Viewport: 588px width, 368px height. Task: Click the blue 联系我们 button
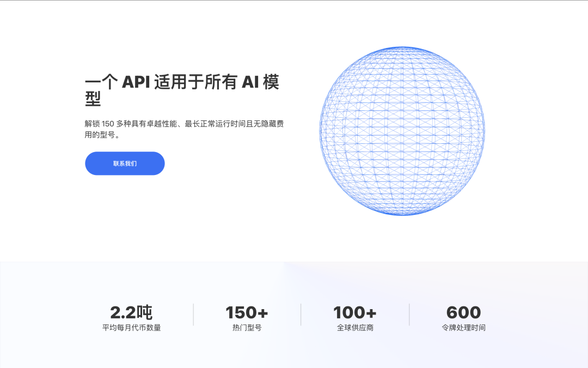pos(125,164)
